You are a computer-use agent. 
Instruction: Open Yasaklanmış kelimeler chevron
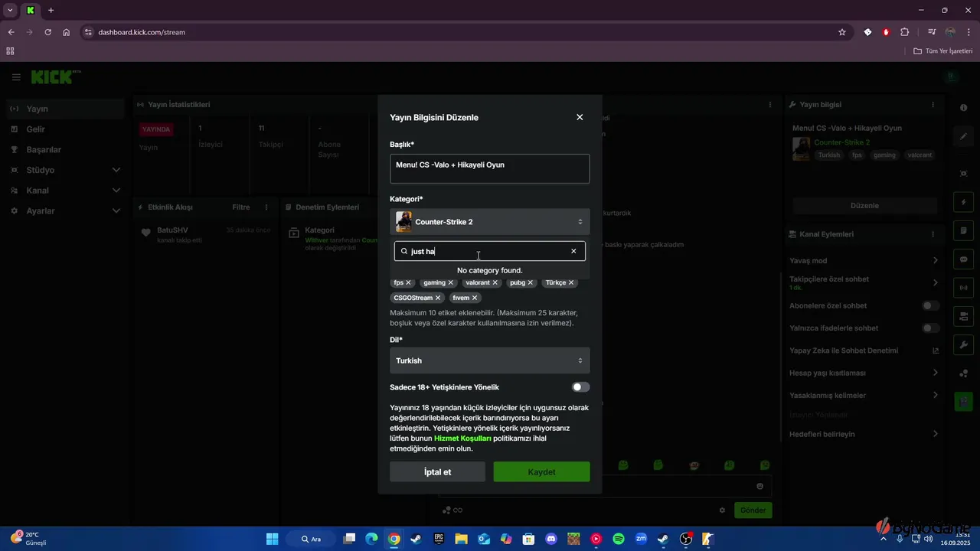tap(936, 396)
